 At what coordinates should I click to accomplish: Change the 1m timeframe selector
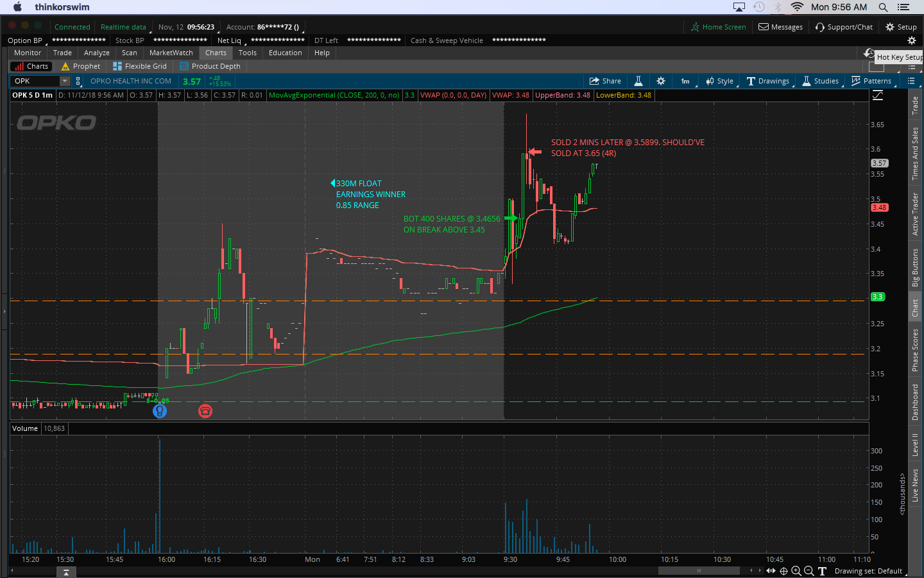click(685, 81)
